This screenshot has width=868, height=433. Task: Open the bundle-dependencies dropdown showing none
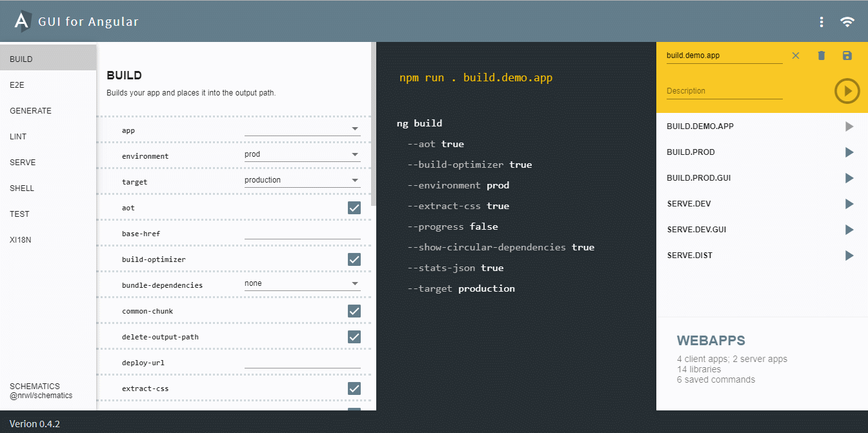(x=303, y=284)
